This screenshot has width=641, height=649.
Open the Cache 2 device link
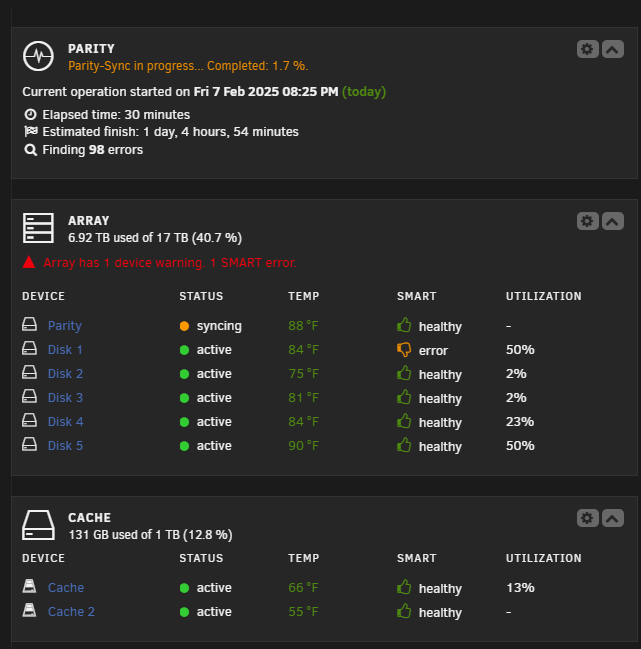(71, 612)
